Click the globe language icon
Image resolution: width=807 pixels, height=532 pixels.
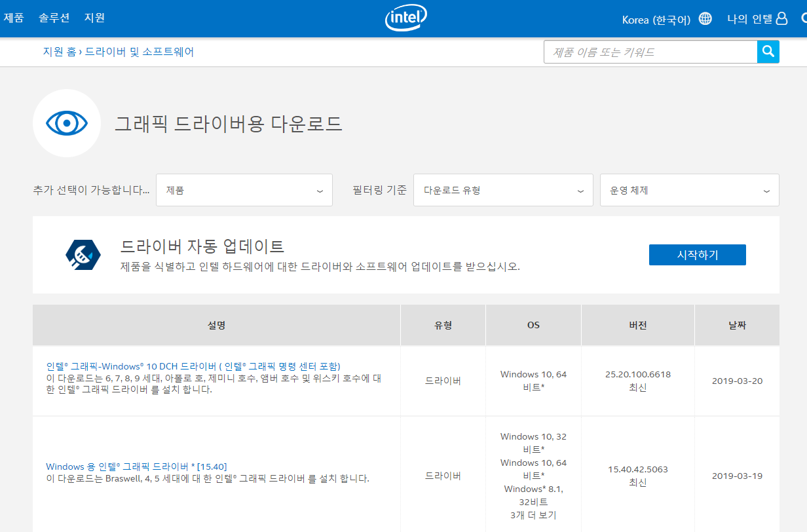click(x=705, y=18)
